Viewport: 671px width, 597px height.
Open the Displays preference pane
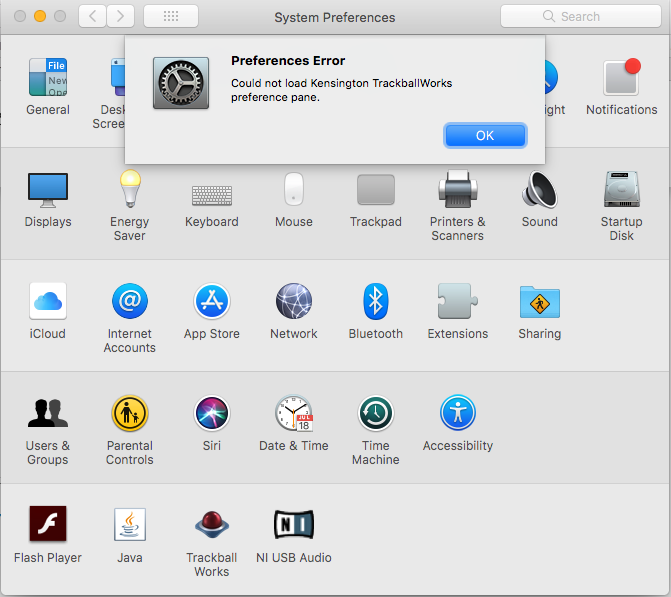tap(48, 199)
